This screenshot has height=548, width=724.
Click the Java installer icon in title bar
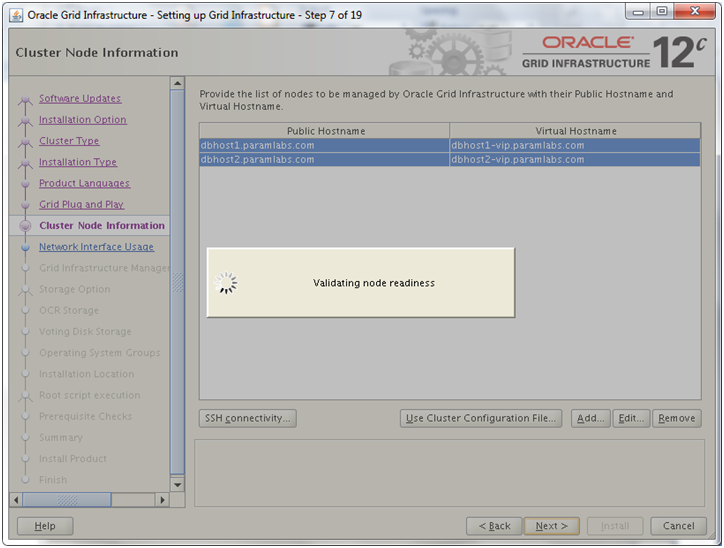coord(16,15)
